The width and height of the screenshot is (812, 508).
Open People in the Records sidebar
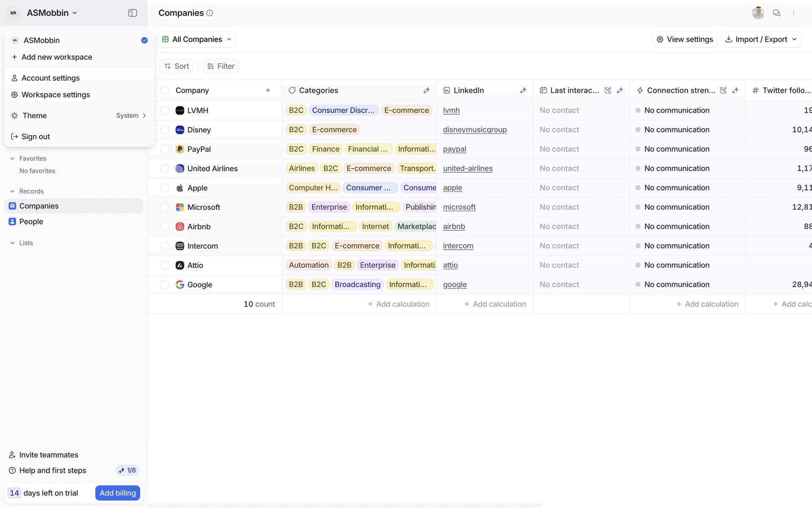tap(31, 222)
